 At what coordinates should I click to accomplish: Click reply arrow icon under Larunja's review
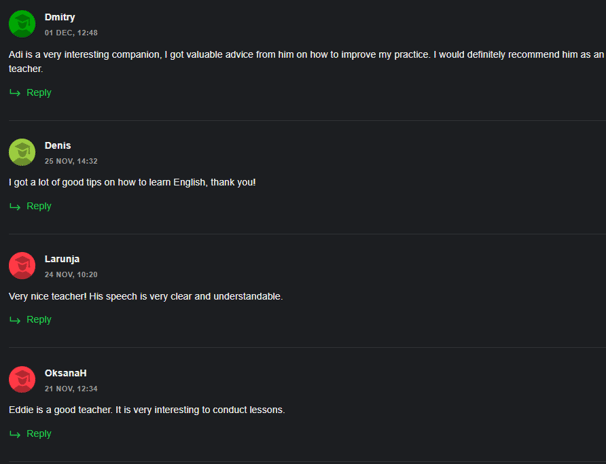click(15, 320)
